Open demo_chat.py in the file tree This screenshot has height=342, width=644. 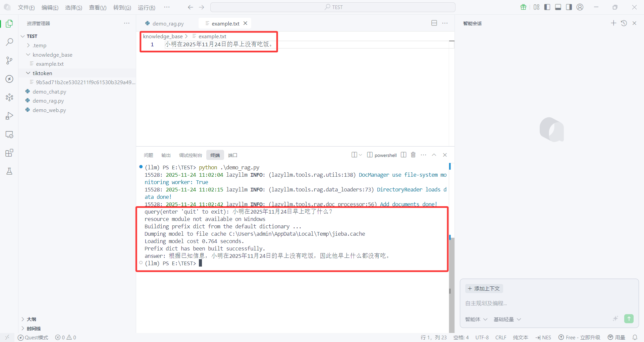tap(49, 92)
